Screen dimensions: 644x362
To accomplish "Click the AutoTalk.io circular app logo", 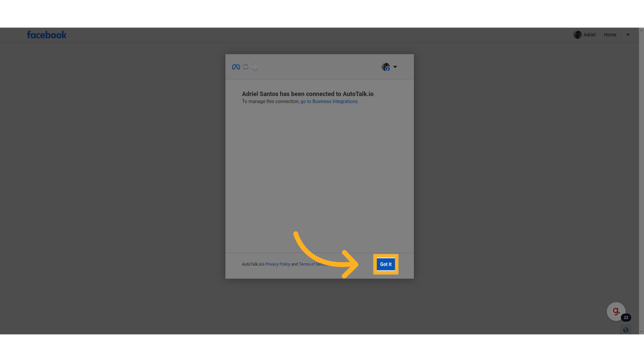I will (x=255, y=67).
